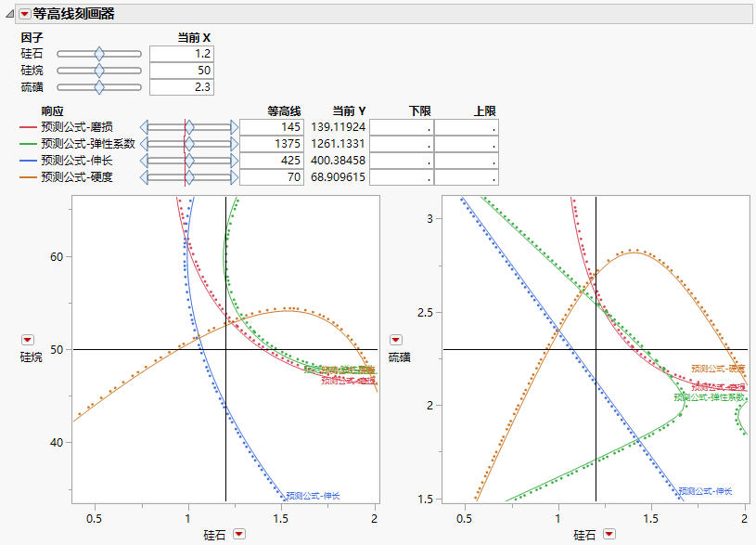Click the red 预测公式-磨损 legend line
Image resolution: width=756 pixels, height=545 pixels.
[x=28, y=127]
